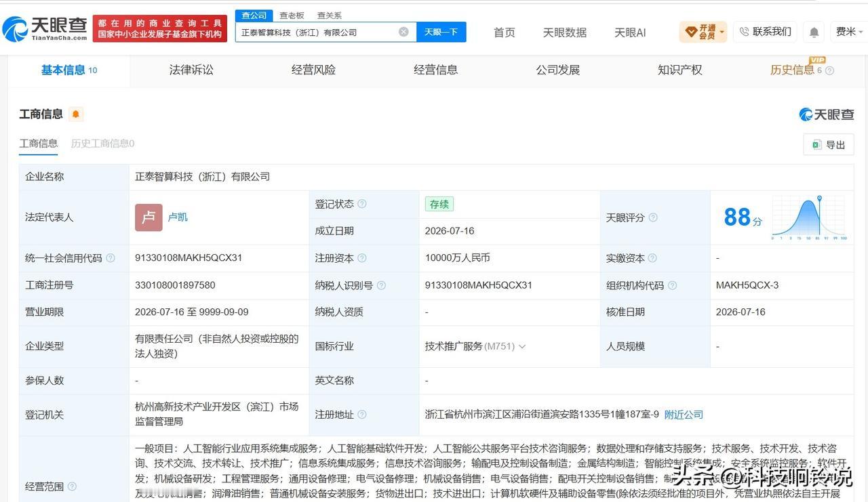Click the registration number 330108001897580
Viewport: 868px width, 502px height.
click(x=175, y=285)
